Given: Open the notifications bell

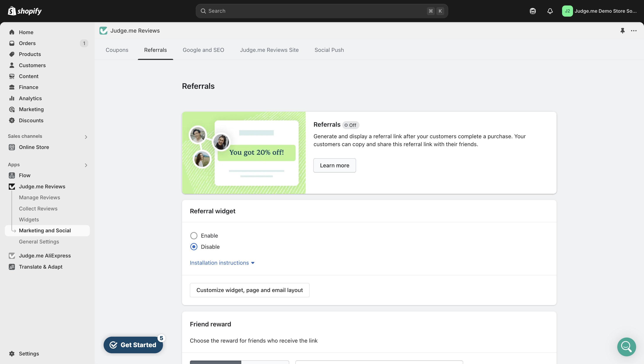Looking at the screenshot, I should pos(550,11).
